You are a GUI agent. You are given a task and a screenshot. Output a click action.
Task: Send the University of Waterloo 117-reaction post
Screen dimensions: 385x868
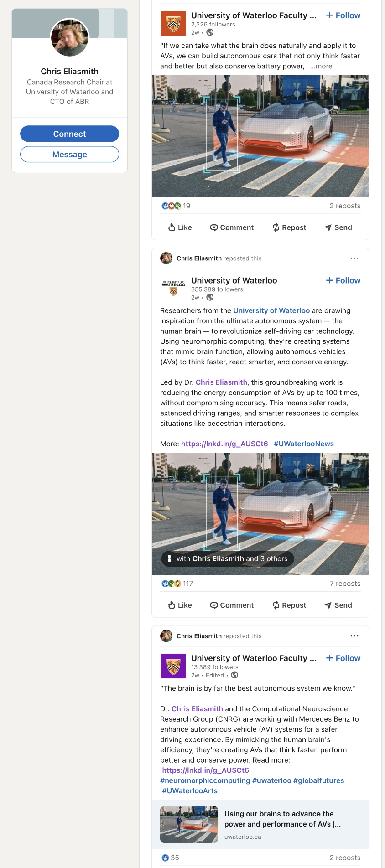(x=338, y=605)
